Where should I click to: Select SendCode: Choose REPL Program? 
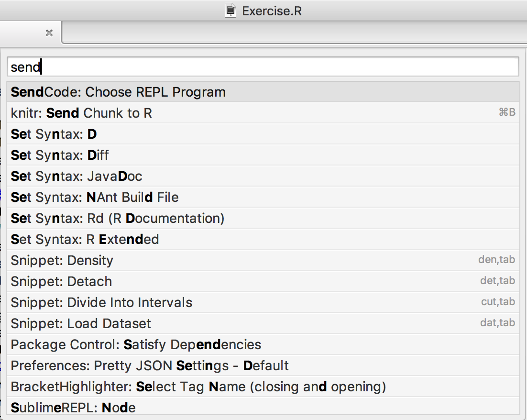(263, 92)
